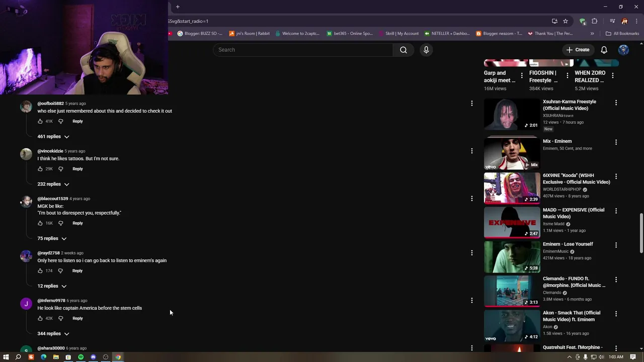Dislike the comment by @blaccout1539
644x362 pixels.
[60, 223]
